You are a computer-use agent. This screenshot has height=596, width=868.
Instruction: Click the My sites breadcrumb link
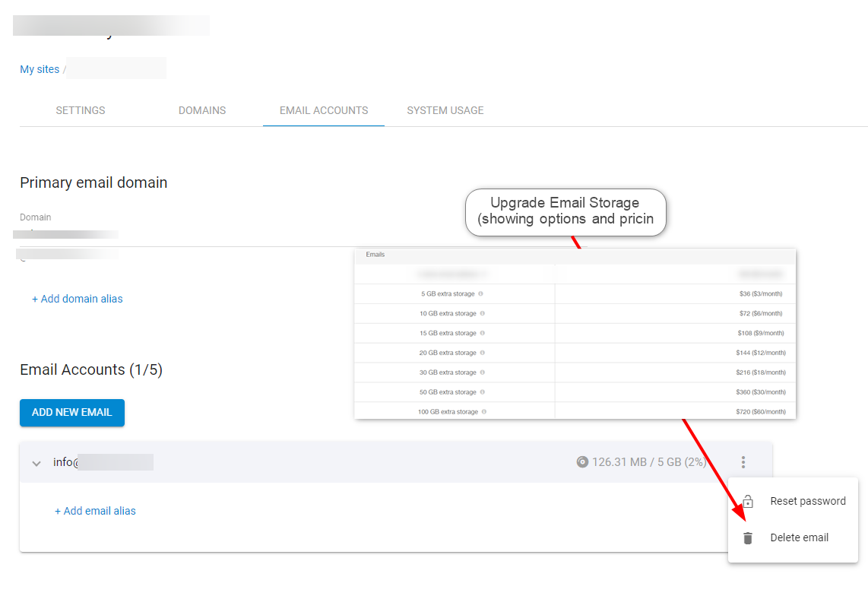pyautogui.click(x=40, y=69)
